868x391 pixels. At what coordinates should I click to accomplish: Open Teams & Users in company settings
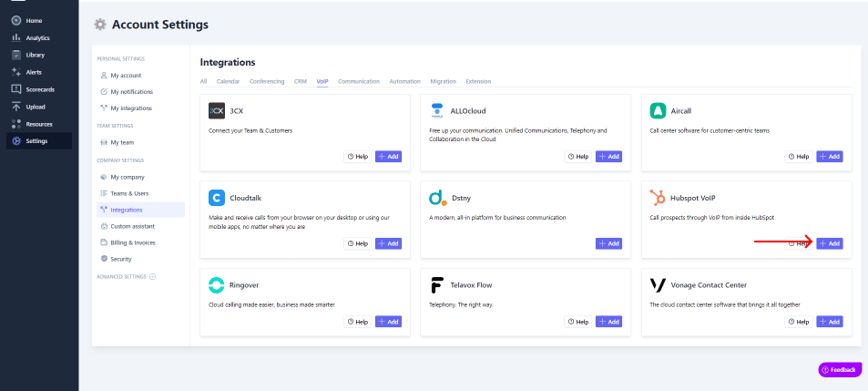pos(129,193)
